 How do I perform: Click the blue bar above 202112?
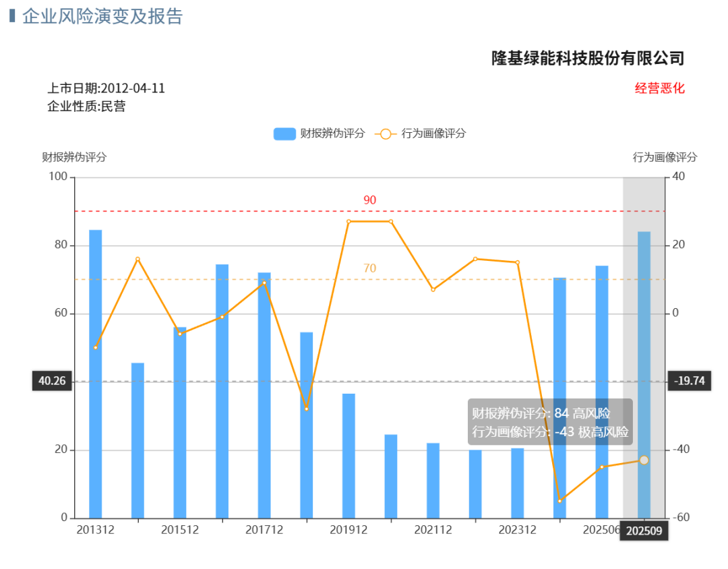click(433, 481)
